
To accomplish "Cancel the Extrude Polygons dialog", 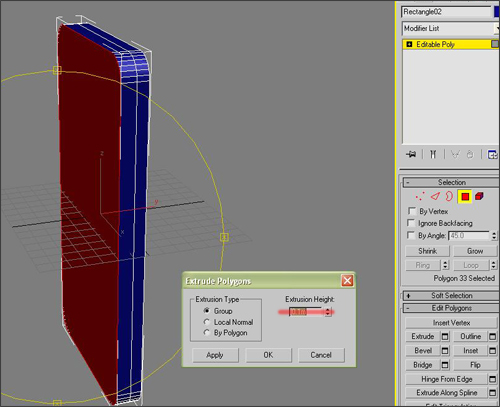I will pos(321,355).
